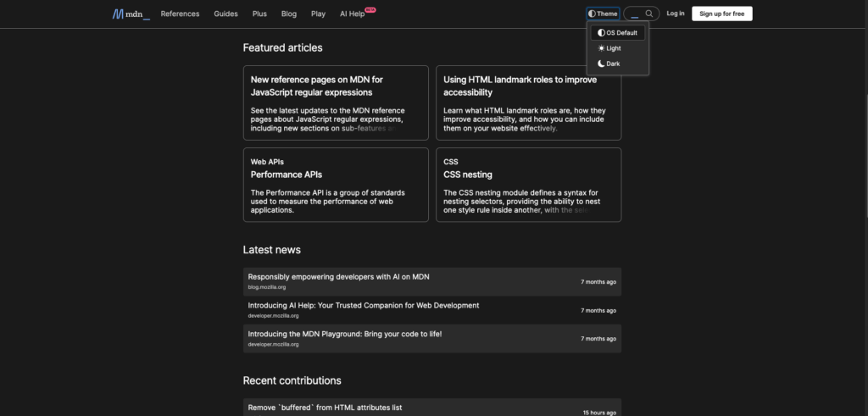Select the Light theme option
868x416 pixels.
[609, 48]
